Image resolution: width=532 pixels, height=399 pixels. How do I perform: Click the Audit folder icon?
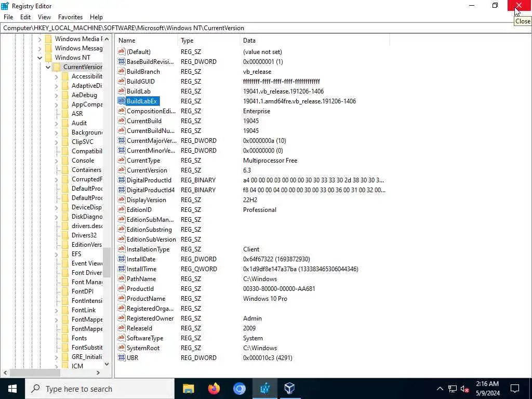[x=65, y=123]
